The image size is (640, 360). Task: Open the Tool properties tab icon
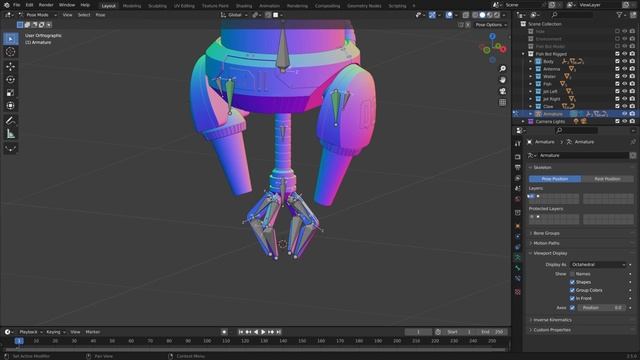coord(518,144)
